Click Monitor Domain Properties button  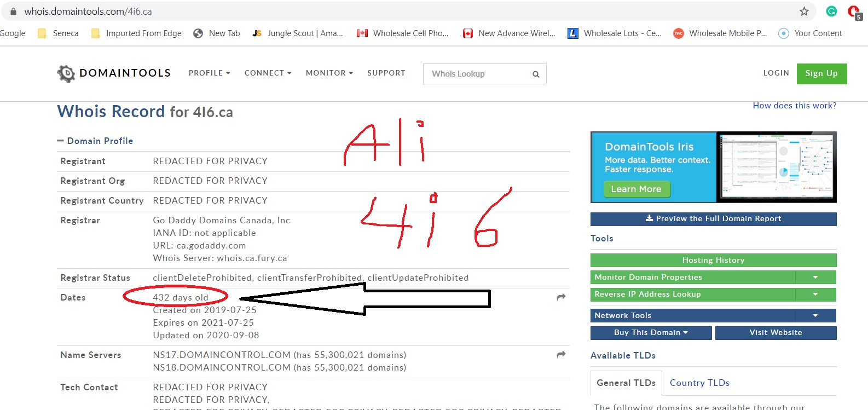click(693, 277)
